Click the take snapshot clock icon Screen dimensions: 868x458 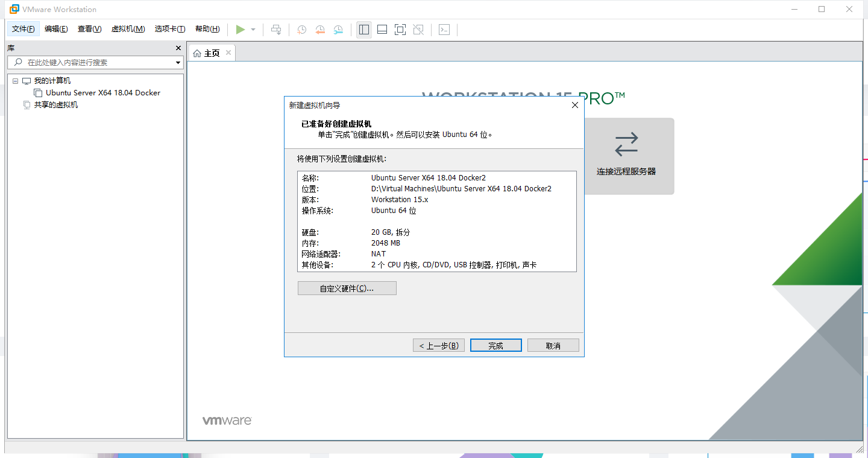301,30
